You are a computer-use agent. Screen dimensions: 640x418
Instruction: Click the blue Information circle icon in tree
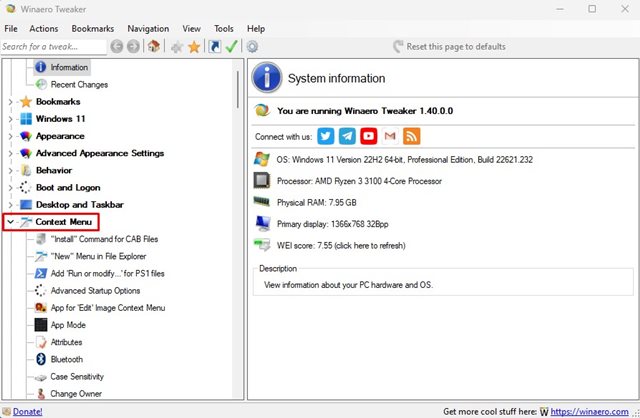coord(40,67)
